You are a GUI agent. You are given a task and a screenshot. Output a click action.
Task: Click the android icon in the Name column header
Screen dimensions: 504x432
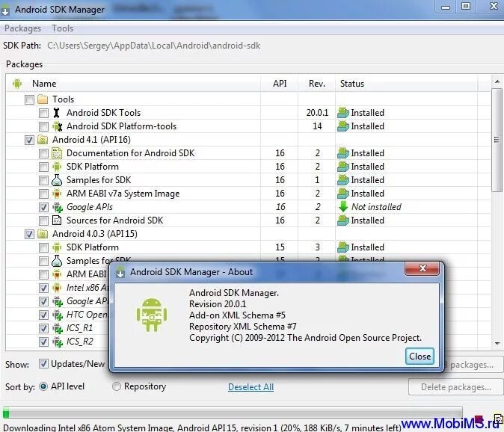click(x=17, y=84)
